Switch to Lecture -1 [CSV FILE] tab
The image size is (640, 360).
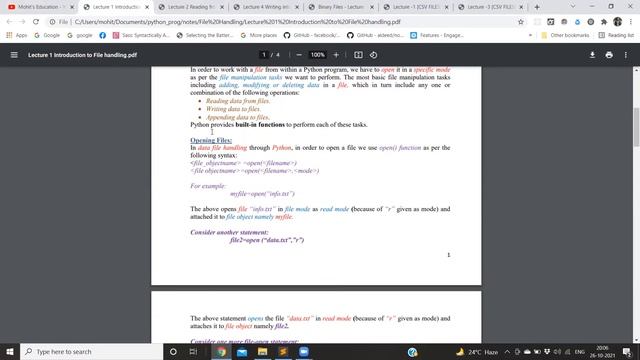(x=416, y=7)
